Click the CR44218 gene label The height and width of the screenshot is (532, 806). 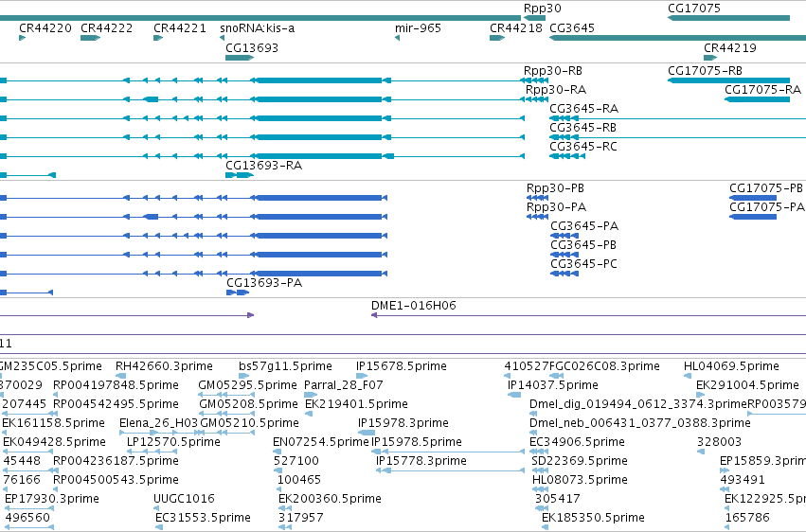[516, 28]
